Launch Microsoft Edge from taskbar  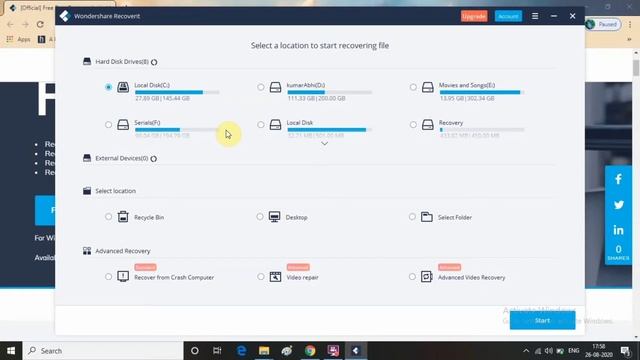pyautogui.click(x=241, y=351)
